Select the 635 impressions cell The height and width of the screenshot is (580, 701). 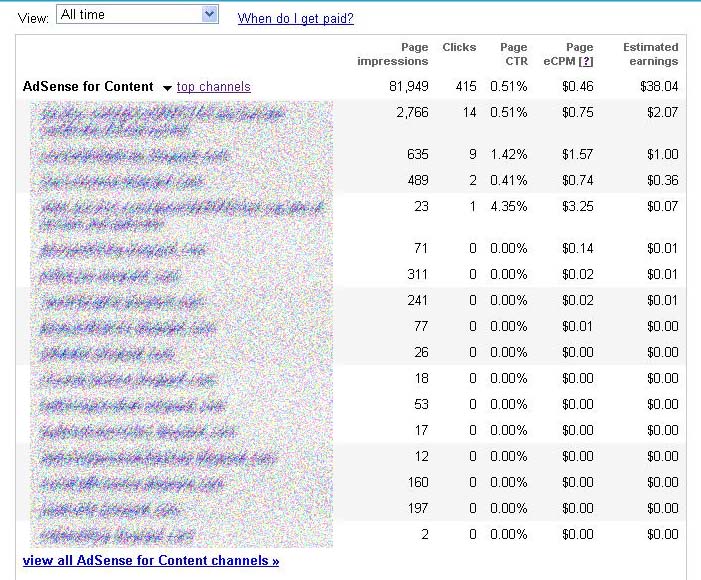(x=418, y=154)
